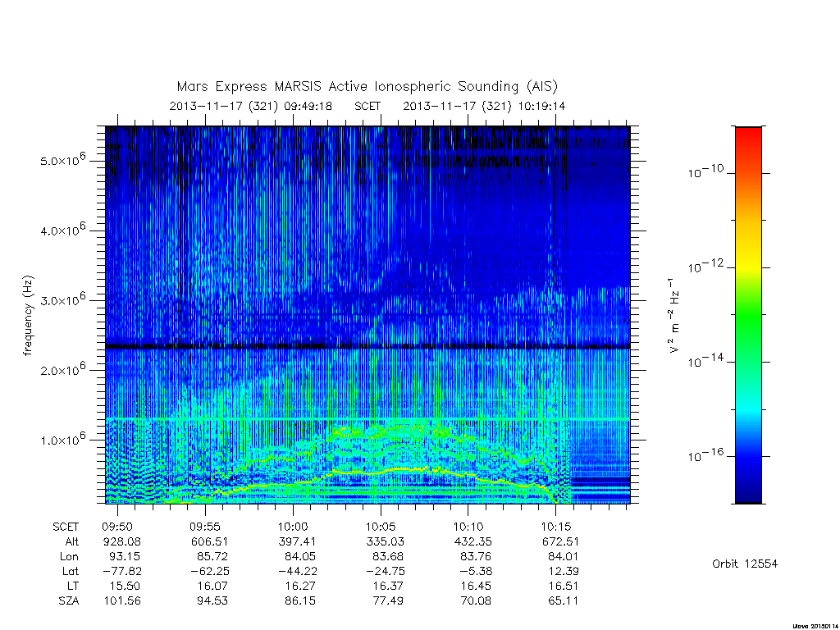This screenshot has width=840, height=630.
Task: Click the 09:50 SCET time tick label
Action: click(x=117, y=527)
